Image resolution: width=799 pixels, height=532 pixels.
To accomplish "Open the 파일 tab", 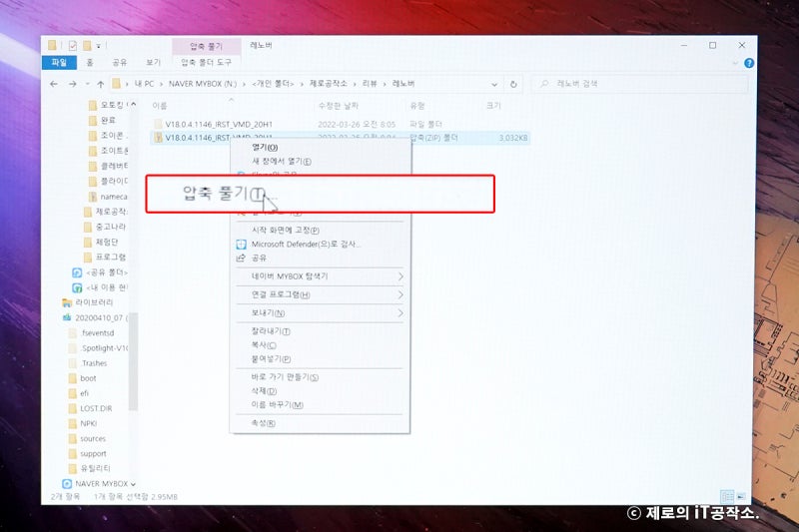I will pyautogui.click(x=59, y=62).
